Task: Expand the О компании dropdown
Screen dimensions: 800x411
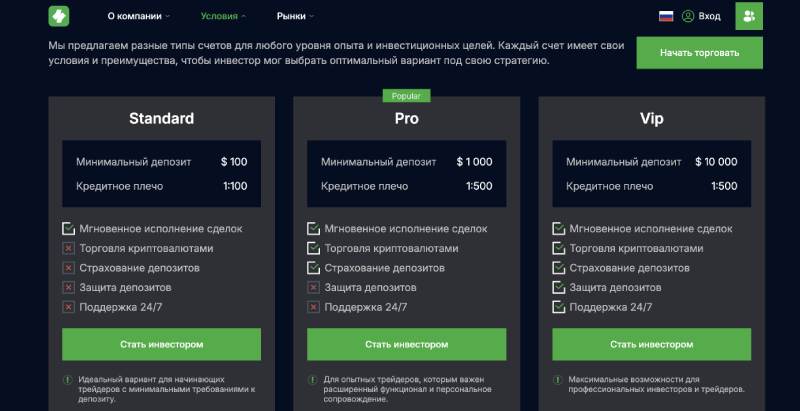Action: point(138,16)
